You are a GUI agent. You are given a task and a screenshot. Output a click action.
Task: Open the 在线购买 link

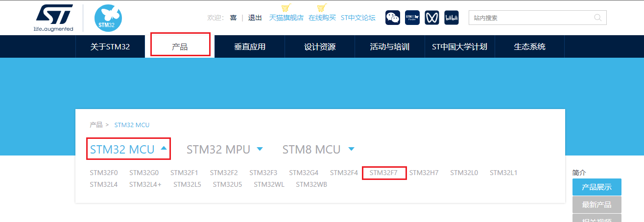[x=322, y=18]
